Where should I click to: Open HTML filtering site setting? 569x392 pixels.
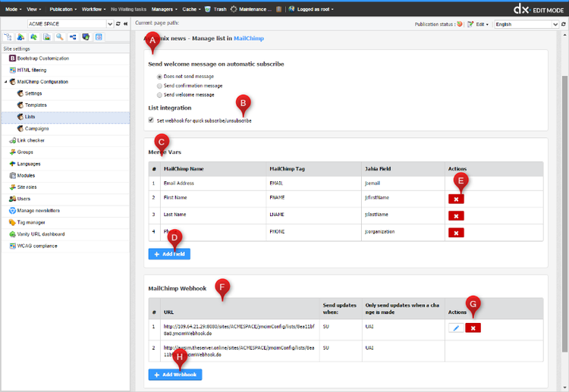32,71
